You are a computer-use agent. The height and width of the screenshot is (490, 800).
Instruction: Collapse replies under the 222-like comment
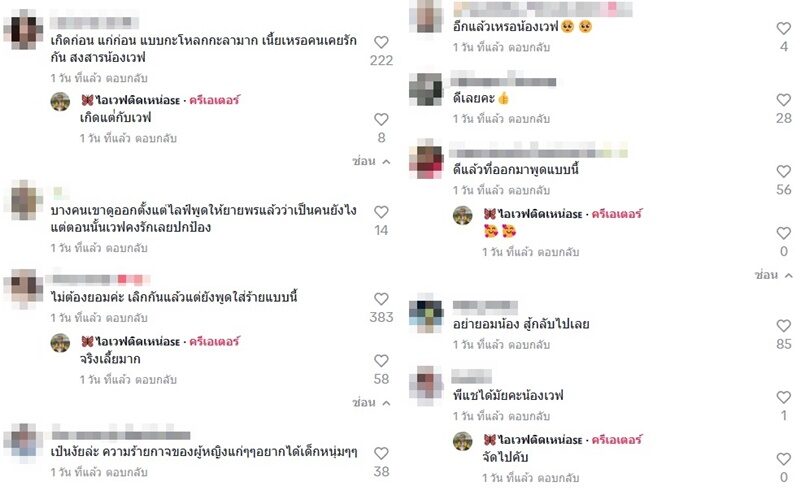pos(371,161)
